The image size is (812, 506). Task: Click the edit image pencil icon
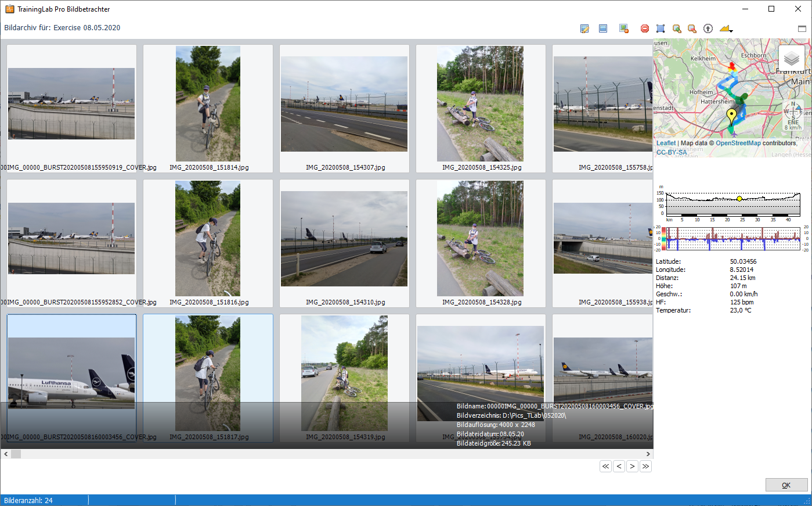pos(584,28)
